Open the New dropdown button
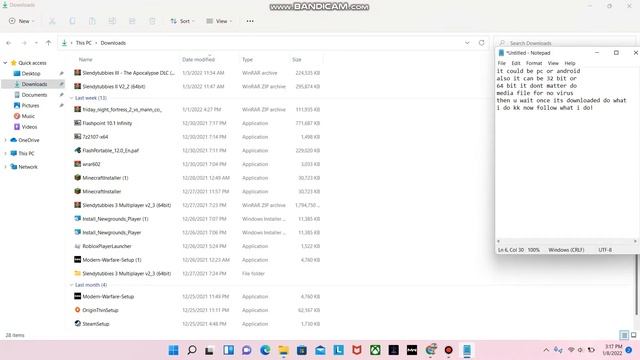Screen dimensions: 640x360 click(22, 21)
